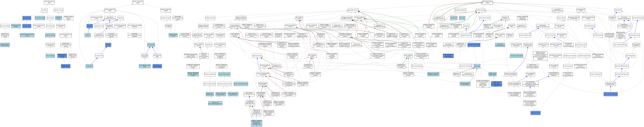This screenshot has width=644, height=127.
Task: Select the 'identical protein binding' node
Action: (16, 26)
